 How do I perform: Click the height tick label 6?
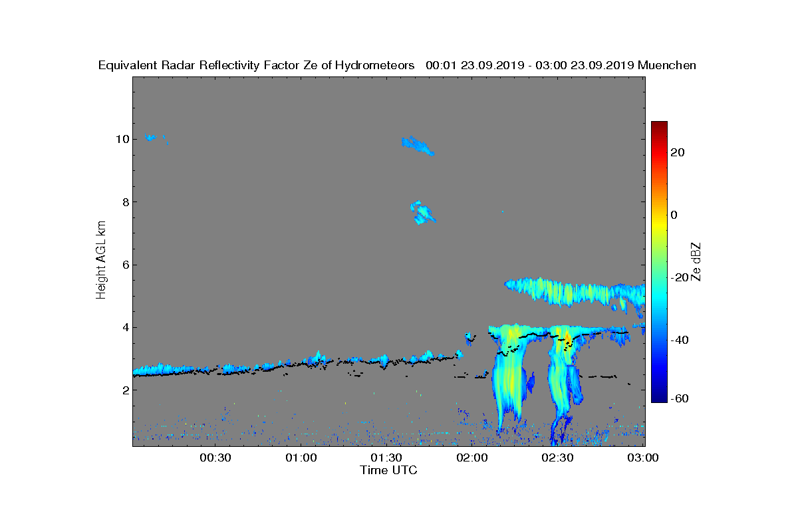(125, 265)
